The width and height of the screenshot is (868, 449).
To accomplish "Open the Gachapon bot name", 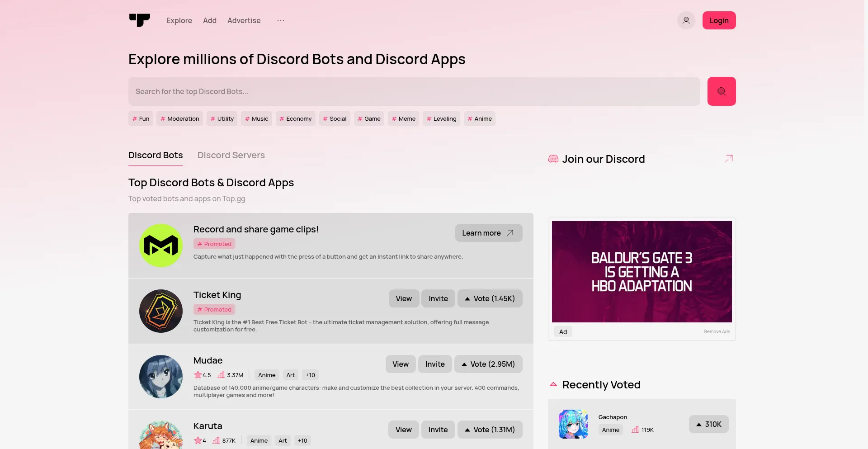I will [x=613, y=417].
